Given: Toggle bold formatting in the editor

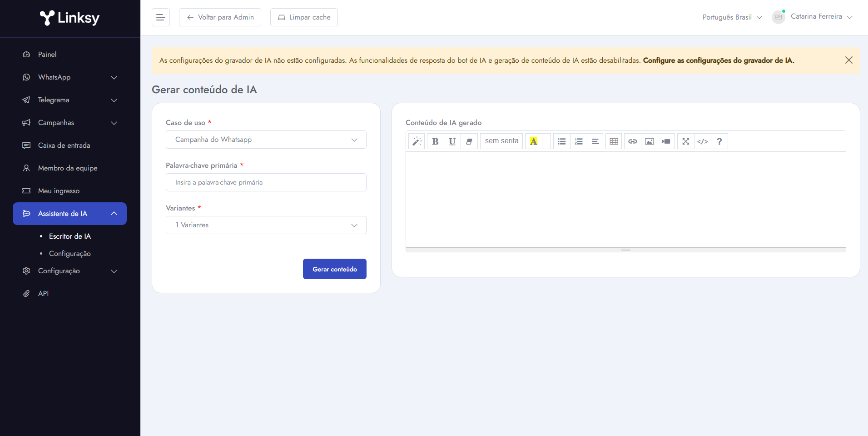Looking at the screenshot, I should pyautogui.click(x=435, y=141).
